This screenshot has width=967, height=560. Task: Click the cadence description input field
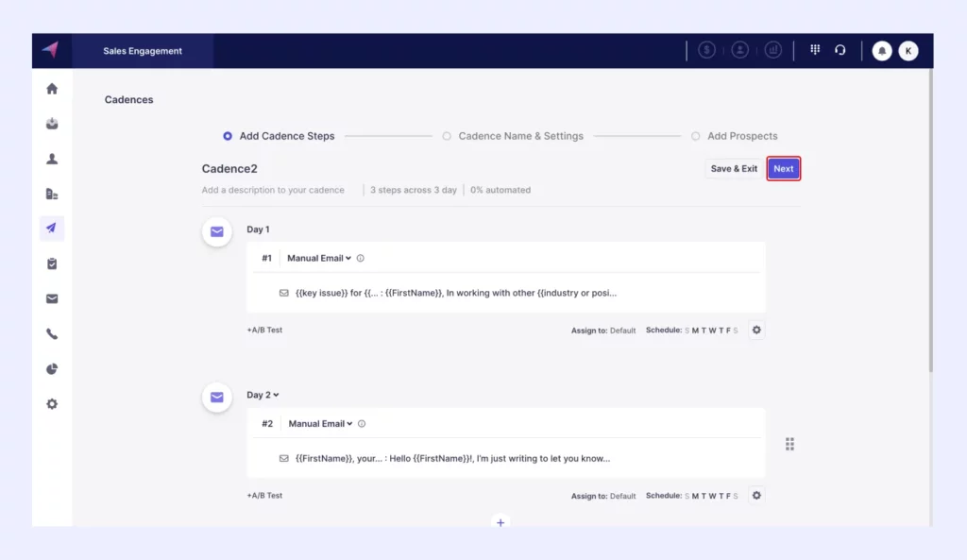(x=273, y=190)
